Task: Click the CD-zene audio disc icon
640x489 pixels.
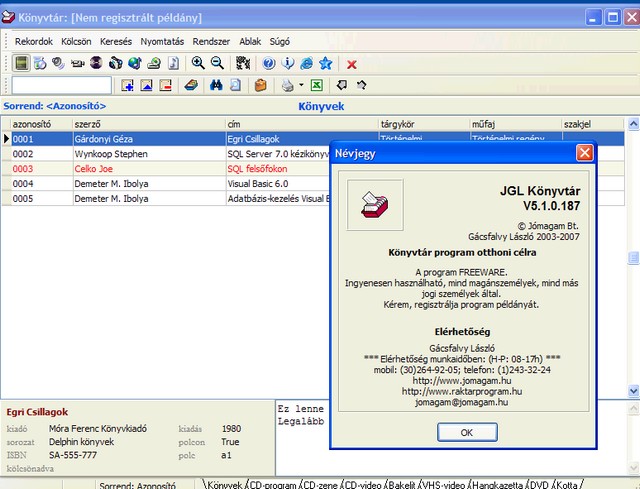Action: tap(58, 63)
